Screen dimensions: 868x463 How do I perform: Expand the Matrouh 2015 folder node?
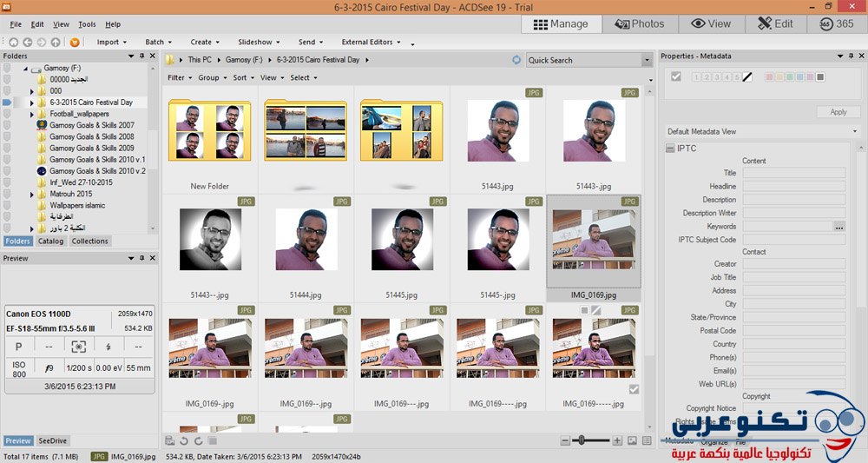[x=31, y=195]
